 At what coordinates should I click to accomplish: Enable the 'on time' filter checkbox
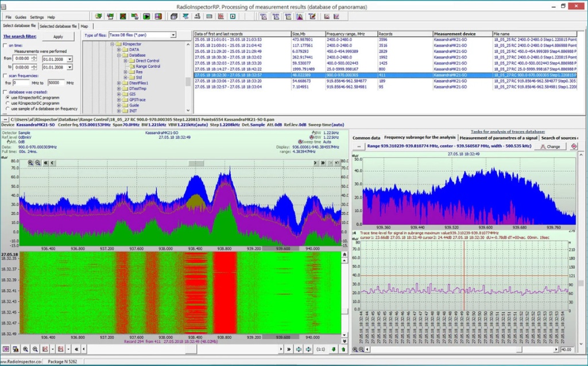(5, 45)
